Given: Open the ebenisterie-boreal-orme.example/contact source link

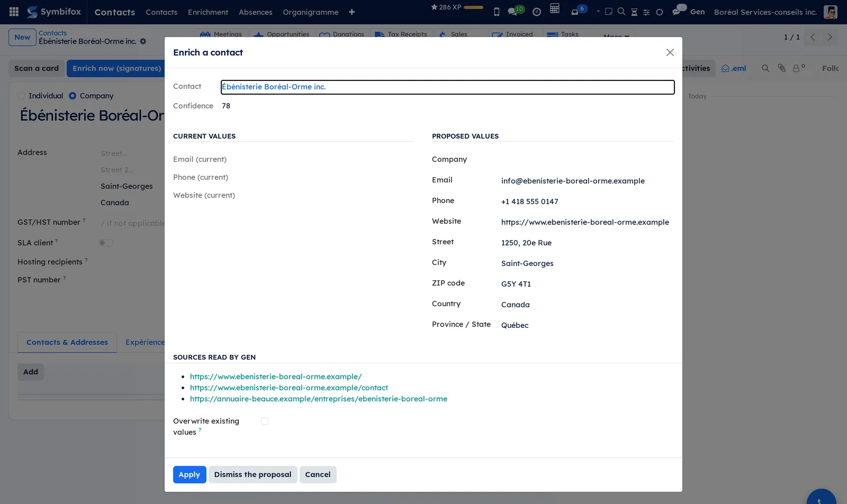Looking at the screenshot, I should pyautogui.click(x=289, y=388).
